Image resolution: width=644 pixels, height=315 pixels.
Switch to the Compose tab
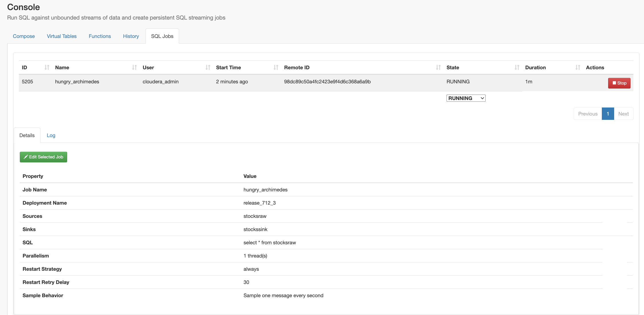pyautogui.click(x=24, y=36)
